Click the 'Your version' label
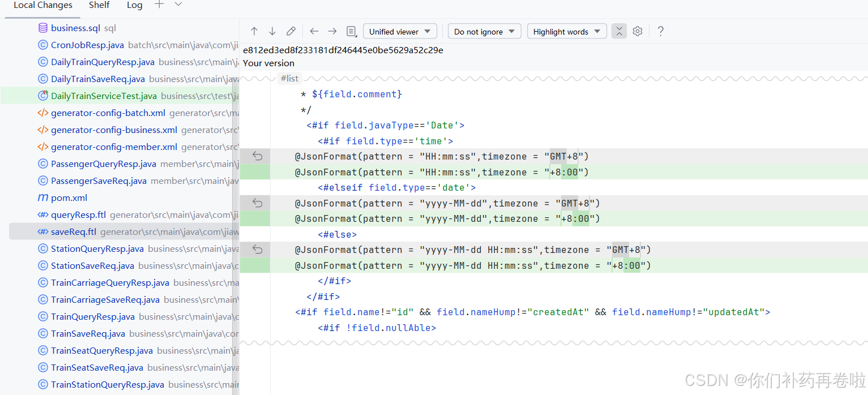This screenshot has width=868, height=395. [268, 63]
